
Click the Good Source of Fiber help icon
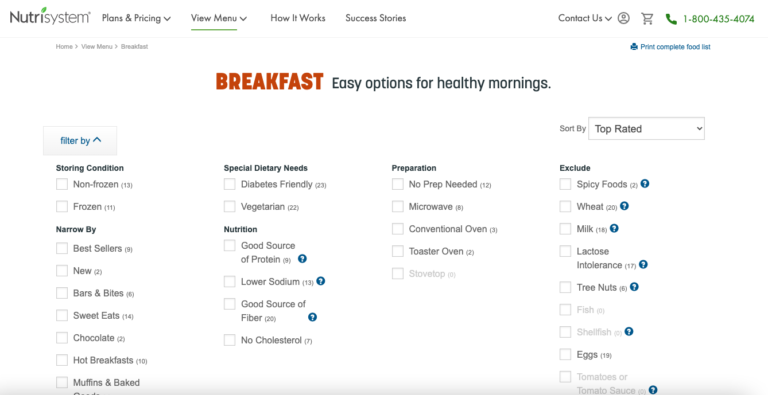[x=312, y=317]
